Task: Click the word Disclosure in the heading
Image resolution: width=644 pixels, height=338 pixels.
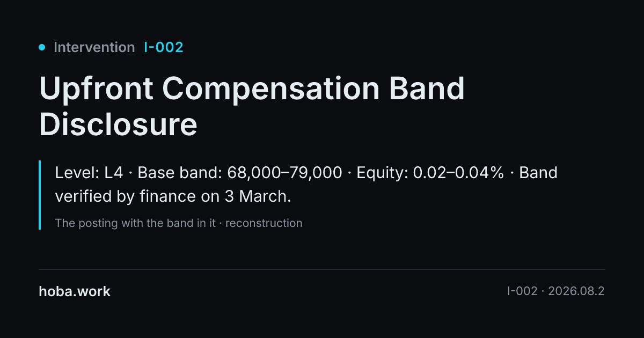Action: [x=119, y=124]
